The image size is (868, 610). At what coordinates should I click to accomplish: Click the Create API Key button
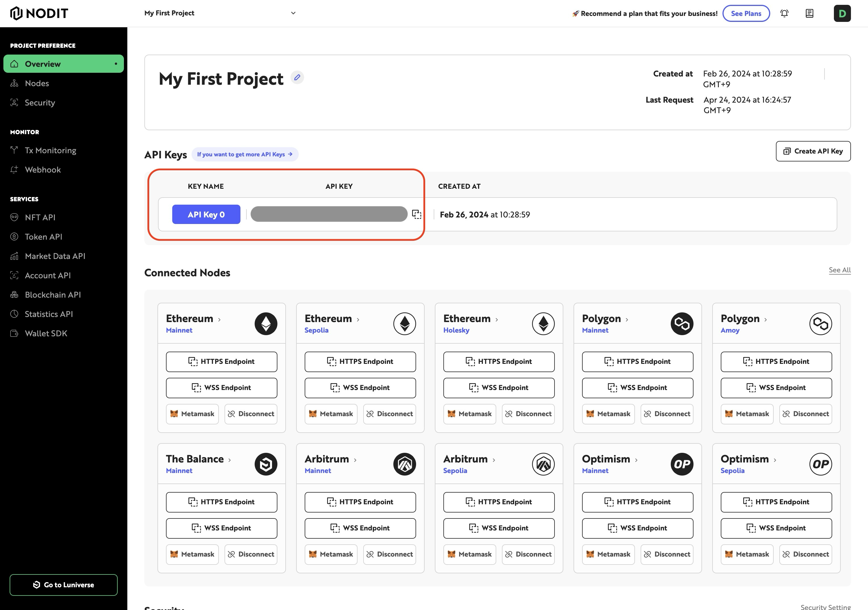[813, 151]
